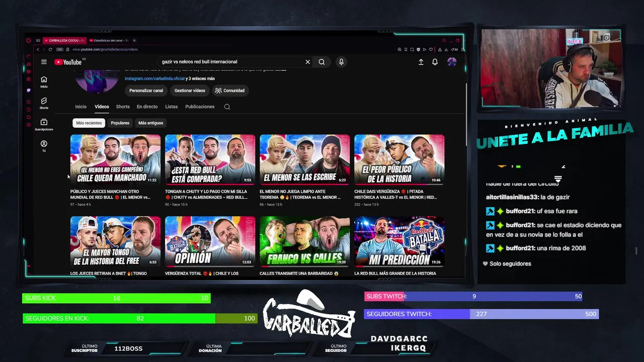644x362 pixels.
Task: Open the Tú section in the sidebar
Action: [44, 146]
